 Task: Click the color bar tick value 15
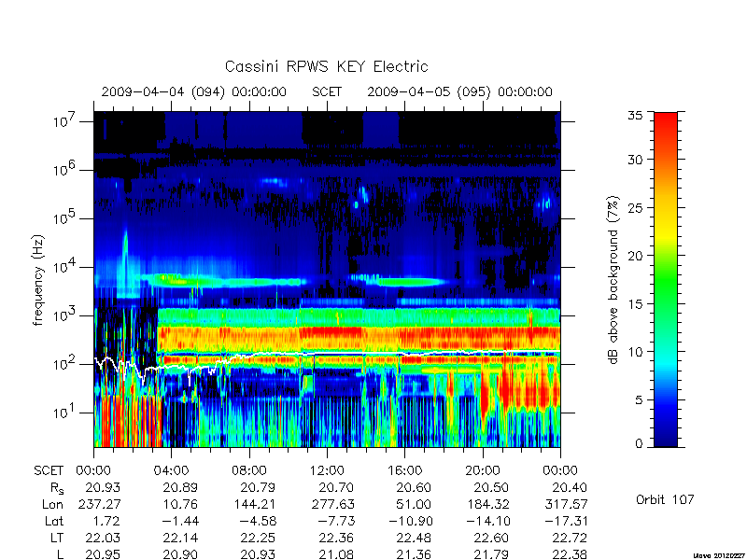click(x=635, y=304)
